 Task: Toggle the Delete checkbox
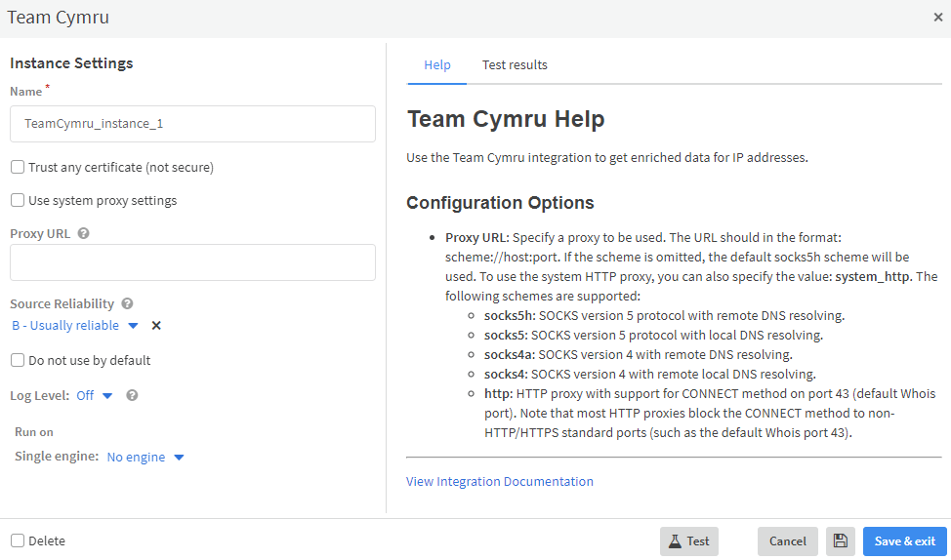click(x=18, y=541)
